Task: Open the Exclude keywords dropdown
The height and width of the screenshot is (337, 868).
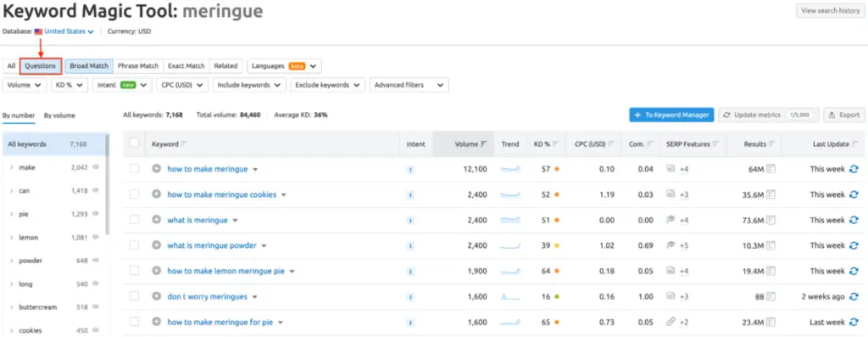Action: point(328,85)
